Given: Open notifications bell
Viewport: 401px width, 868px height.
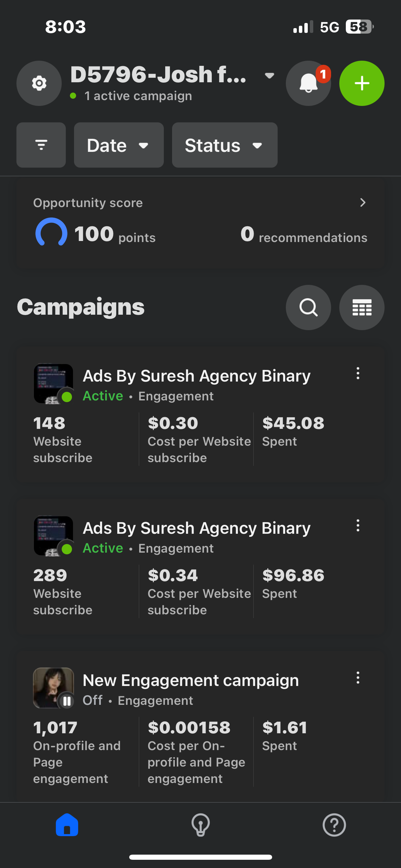Looking at the screenshot, I should pyautogui.click(x=308, y=83).
